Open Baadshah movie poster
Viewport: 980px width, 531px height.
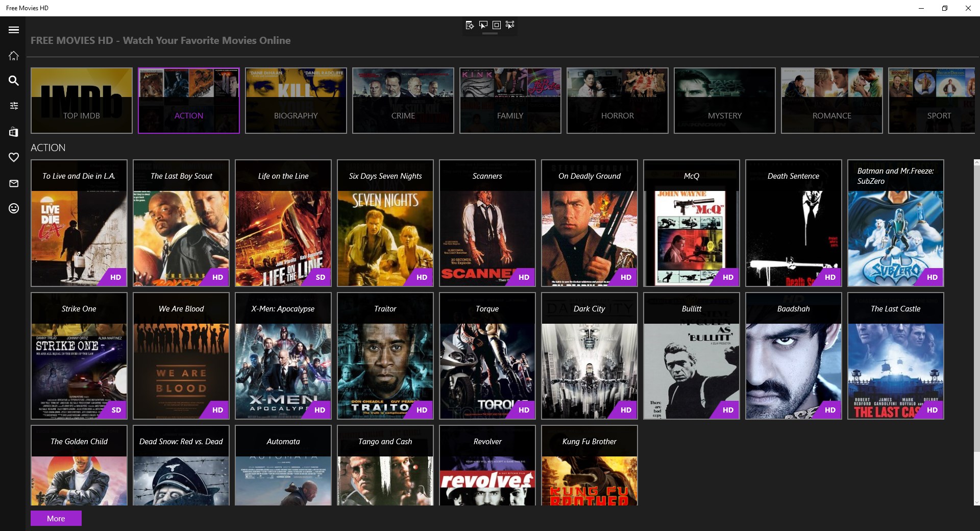(794, 356)
